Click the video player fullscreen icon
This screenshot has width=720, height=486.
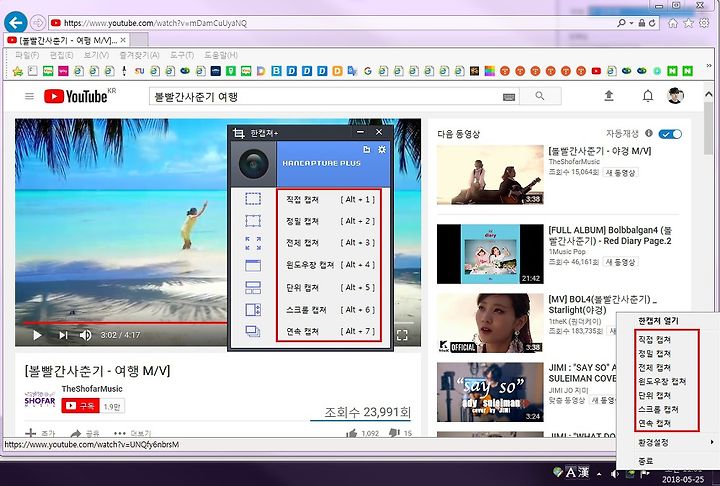click(402, 335)
